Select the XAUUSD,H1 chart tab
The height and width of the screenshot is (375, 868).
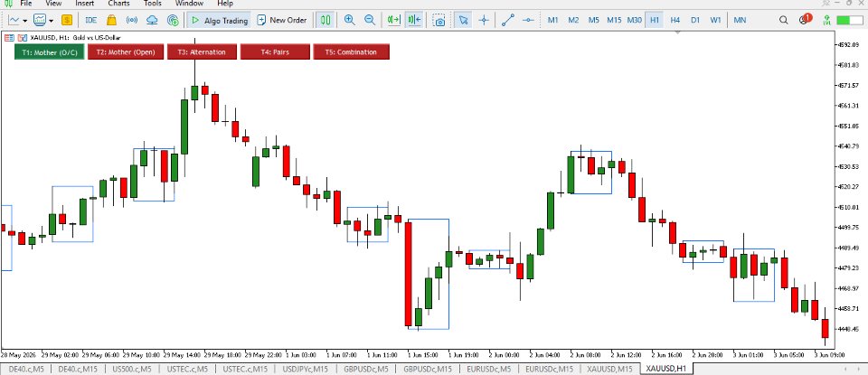tap(666, 369)
